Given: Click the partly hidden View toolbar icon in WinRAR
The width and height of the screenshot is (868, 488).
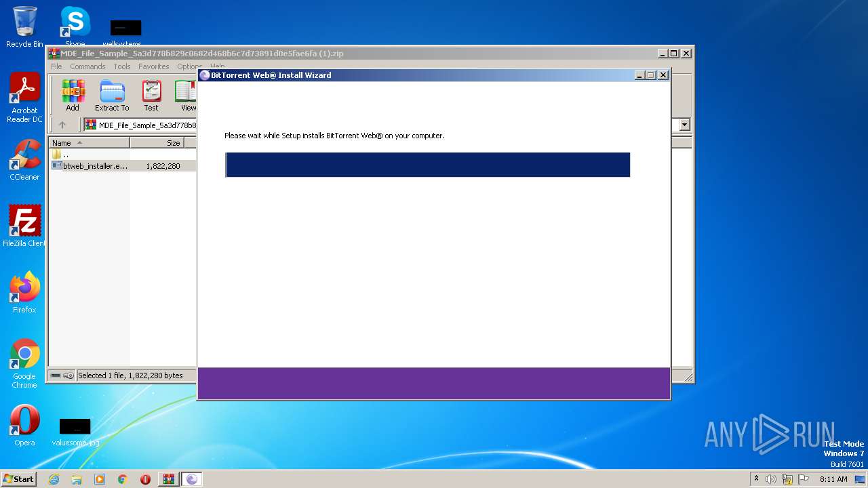Looking at the screenshot, I should (186, 95).
